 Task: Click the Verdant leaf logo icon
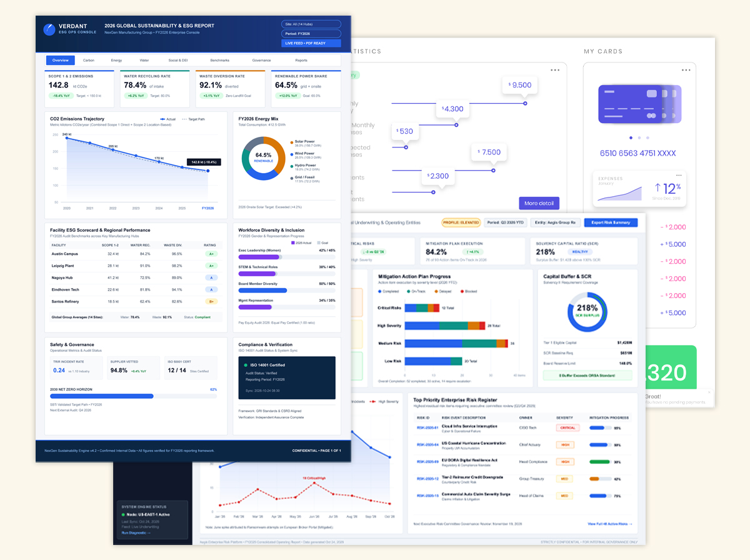(x=49, y=29)
